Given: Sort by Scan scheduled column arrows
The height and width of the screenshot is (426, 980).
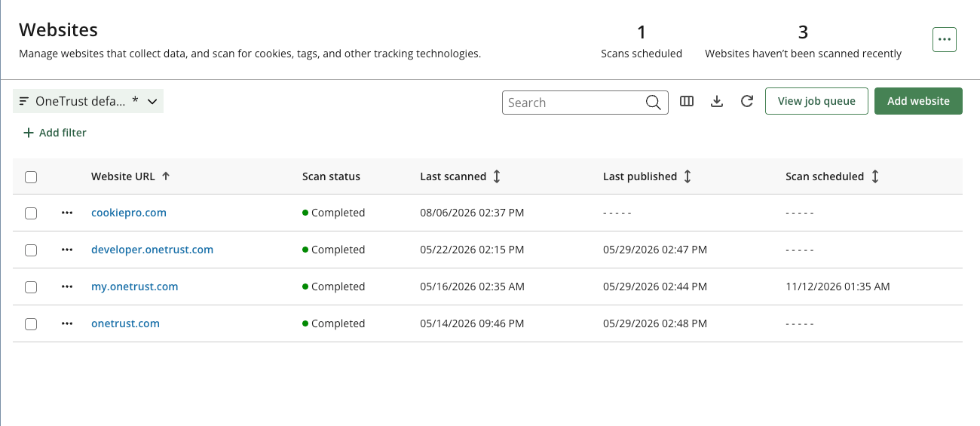Looking at the screenshot, I should [874, 176].
